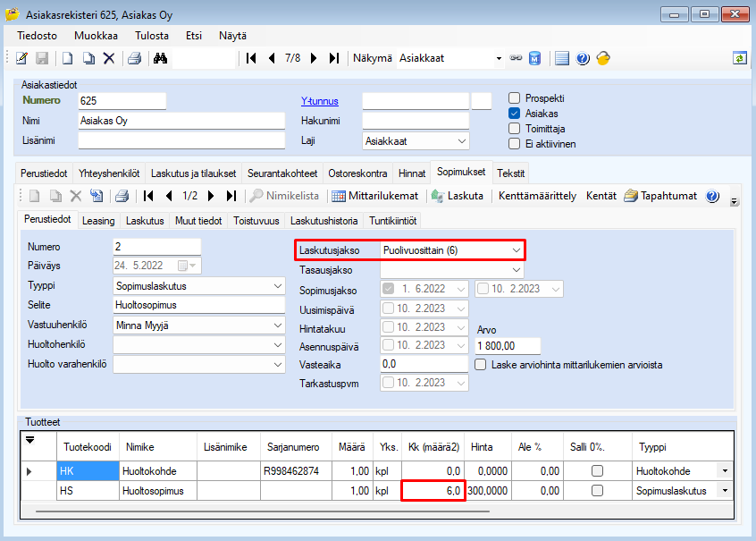Expand the Laskutusjakso Puolivuosittain dropdown
The width and height of the screenshot is (756, 541).
(517, 250)
